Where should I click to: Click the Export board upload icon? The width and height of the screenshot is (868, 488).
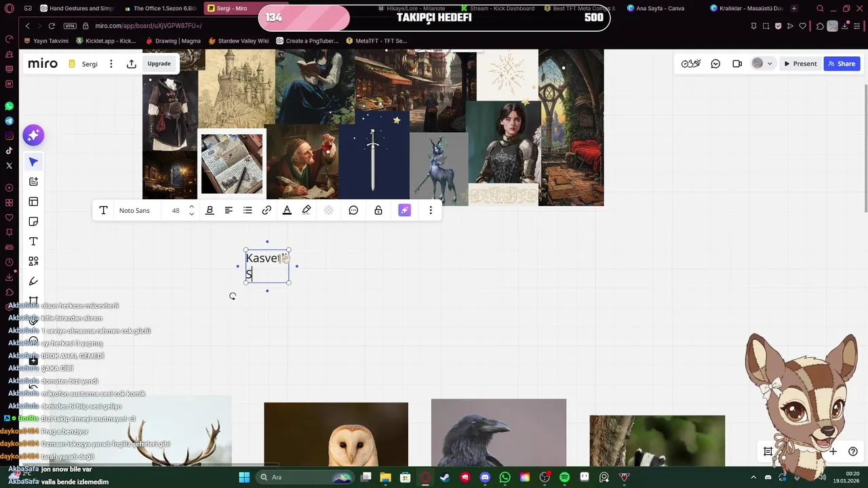(x=132, y=64)
